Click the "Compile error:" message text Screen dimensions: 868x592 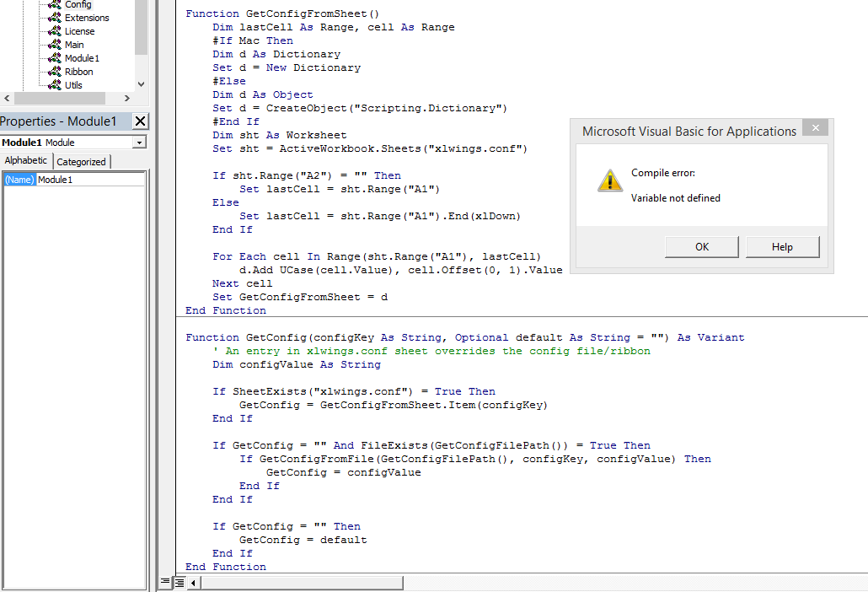click(x=663, y=173)
